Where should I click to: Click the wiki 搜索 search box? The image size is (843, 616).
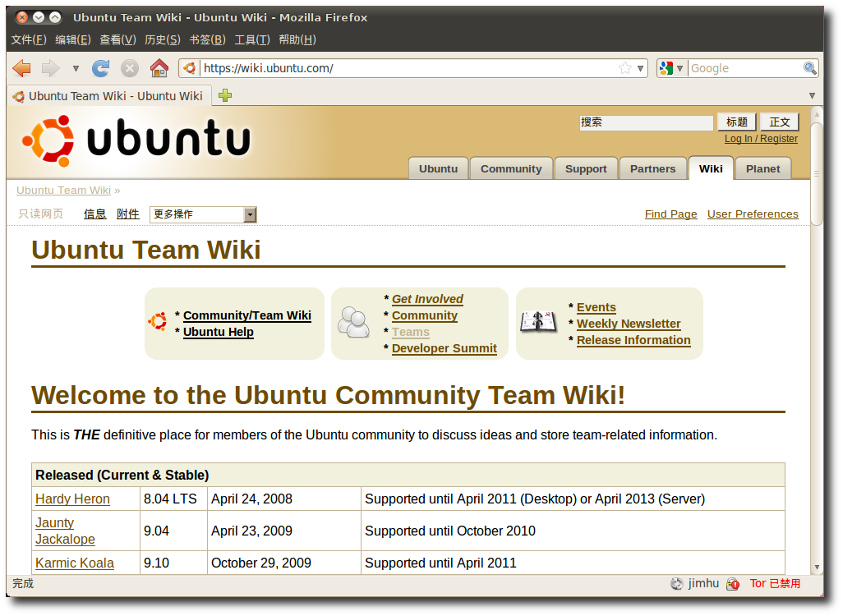point(647,122)
